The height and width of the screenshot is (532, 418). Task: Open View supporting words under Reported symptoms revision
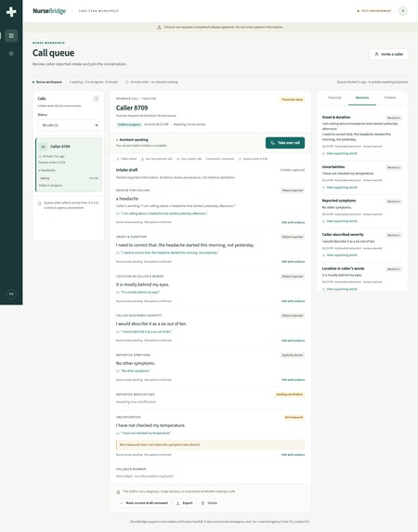tap(340, 221)
